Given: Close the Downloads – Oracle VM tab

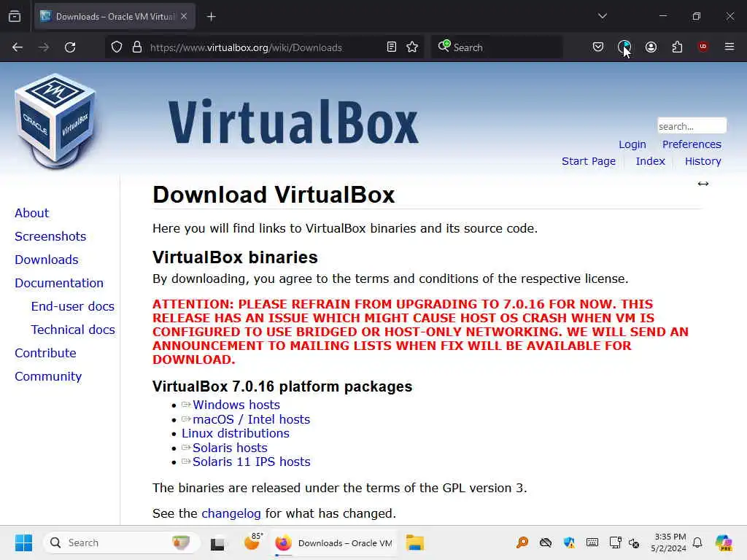Looking at the screenshot, I should tap(184, 16).
